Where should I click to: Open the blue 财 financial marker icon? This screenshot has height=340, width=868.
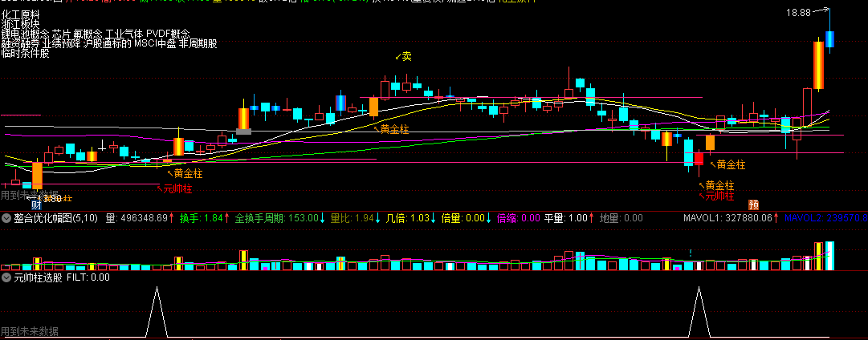click(37, 204)
